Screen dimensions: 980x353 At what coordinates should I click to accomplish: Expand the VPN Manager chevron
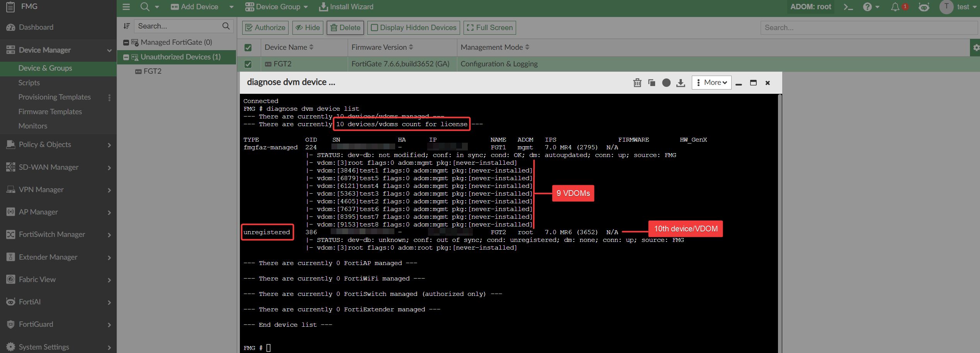109,190
